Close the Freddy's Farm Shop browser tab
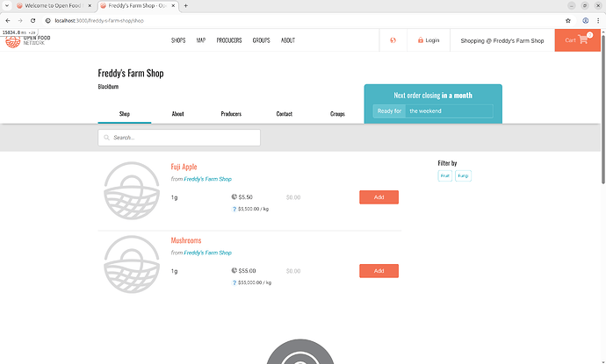This screenshot has width=606, height=364. pos(173,6)
